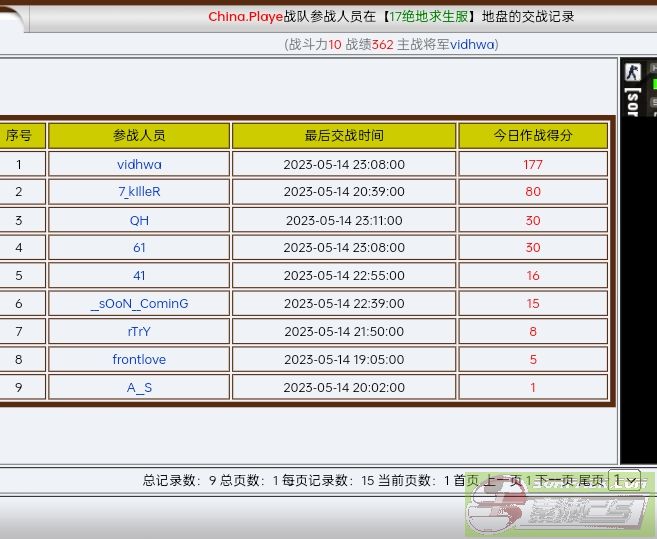The width and height of the screenshot is (657, 539).
Task: Click player rTrY name
Action: tap(139, 332)
